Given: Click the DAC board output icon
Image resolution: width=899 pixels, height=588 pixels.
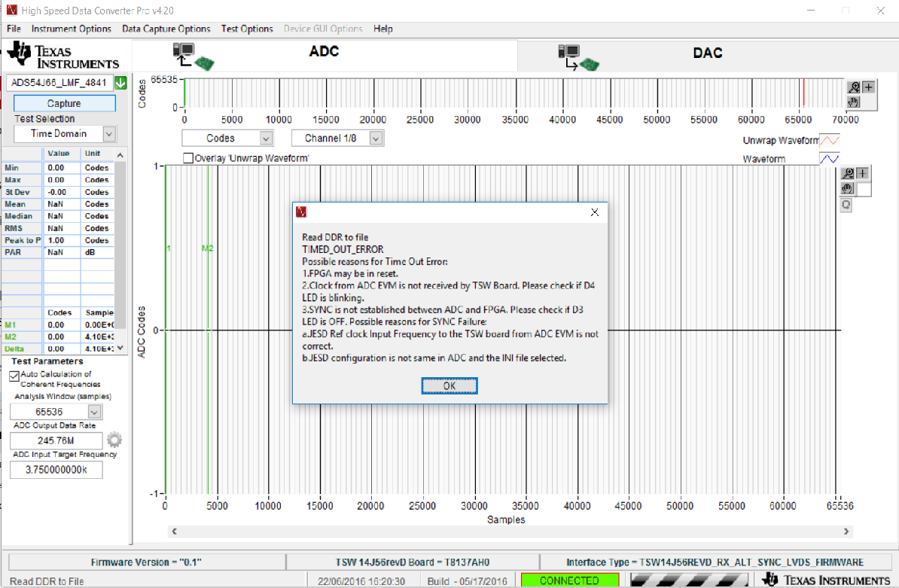Looking at the screenshot, I should point(578,58).
